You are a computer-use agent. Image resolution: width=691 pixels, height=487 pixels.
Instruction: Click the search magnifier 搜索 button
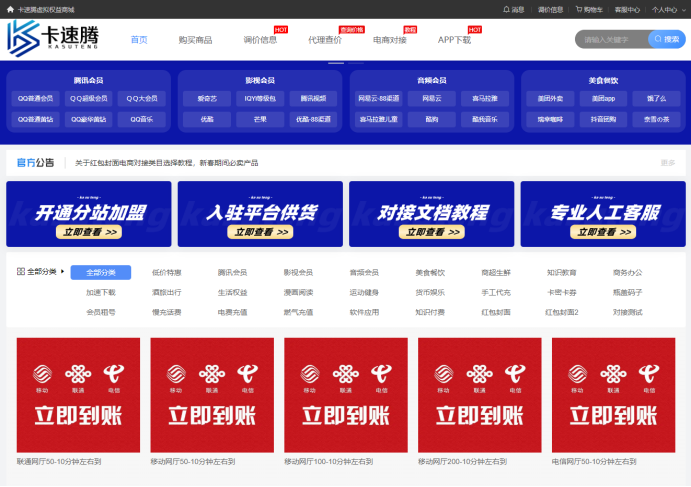pyautogui.click(x=665, y=39)
